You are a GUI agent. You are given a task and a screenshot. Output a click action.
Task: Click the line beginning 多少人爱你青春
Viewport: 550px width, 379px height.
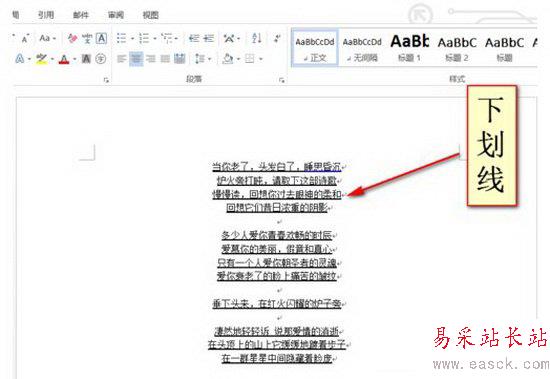[x=277, y=235]
